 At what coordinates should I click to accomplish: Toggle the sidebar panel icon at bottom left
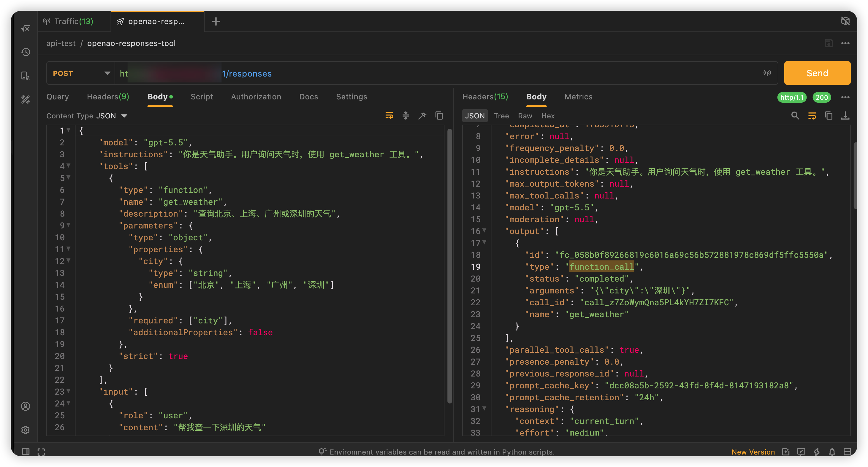[x=26, y=452]
